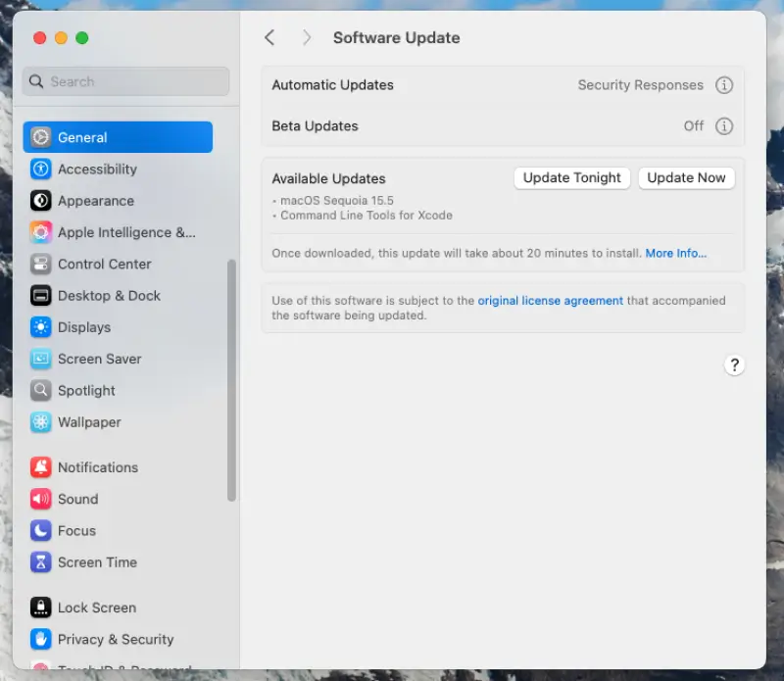The image size is (784, 681).
Task: Open Apple Intelligence & Siri icon
Action: [40, 232]
